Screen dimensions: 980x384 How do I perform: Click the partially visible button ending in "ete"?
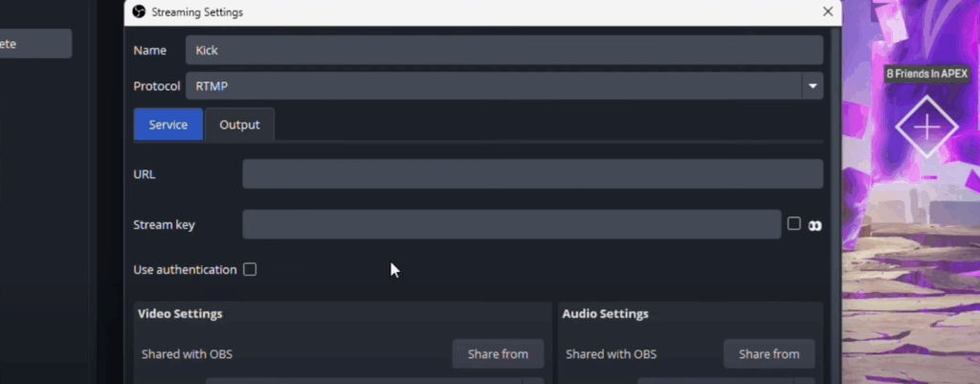pyautogui.click(x=34, y=43)
